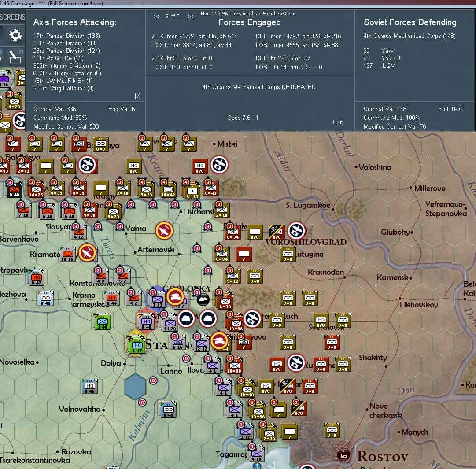This screenshot has height=469, width=476.
Task: Click Rostov factory city icon
Action: (x=343, y=454)
